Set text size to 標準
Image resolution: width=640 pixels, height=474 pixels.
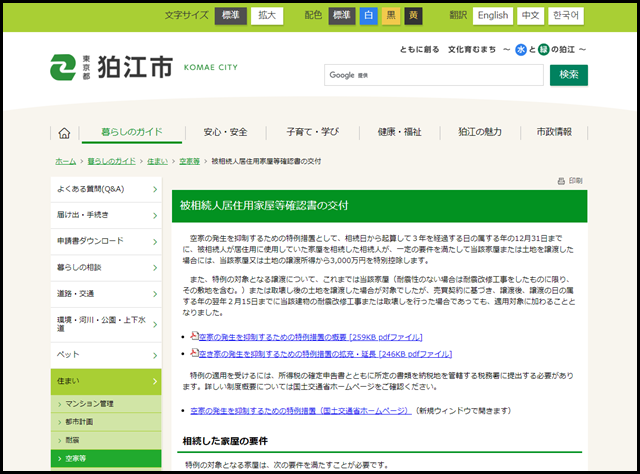[x=231, y=16]
